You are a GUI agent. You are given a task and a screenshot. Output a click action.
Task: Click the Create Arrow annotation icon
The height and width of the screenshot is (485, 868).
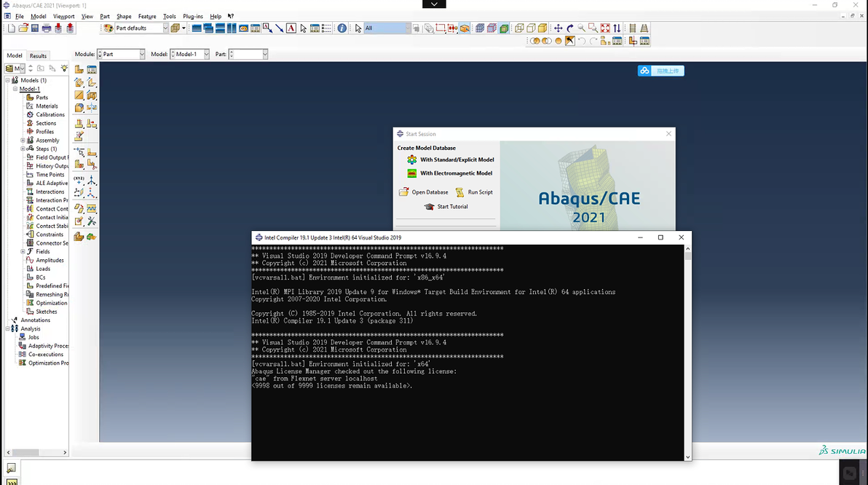click(x=280, y=28)
